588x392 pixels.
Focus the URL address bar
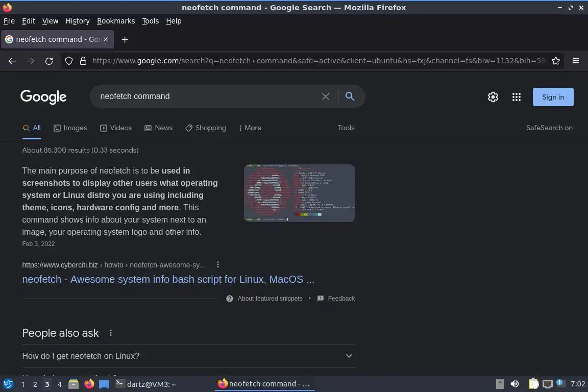(x=318, y=61)
